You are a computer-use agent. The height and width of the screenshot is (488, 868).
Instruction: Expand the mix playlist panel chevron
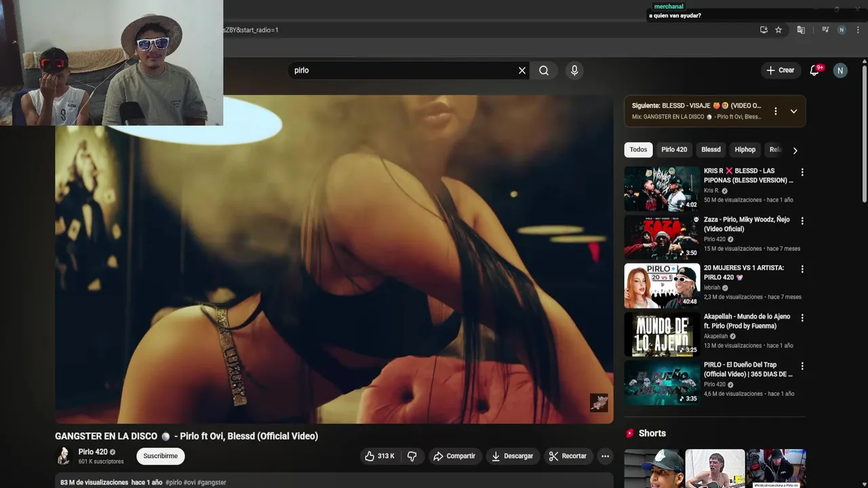click(793, 111)
